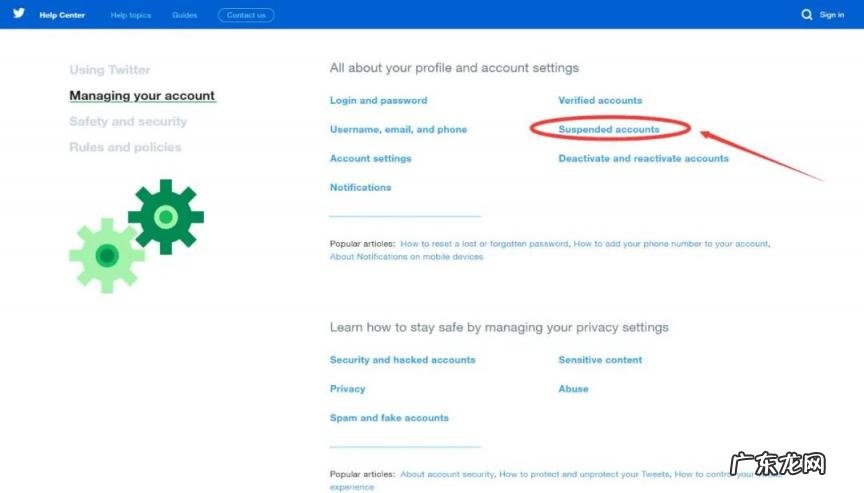Image resolution: width=864 pixels, height=493 pixels.
Task: Switch to Safety and security section
Action: [128, 122]
